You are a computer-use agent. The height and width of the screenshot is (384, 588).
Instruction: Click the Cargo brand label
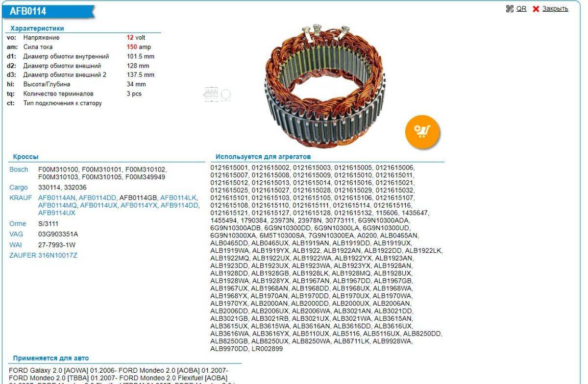coord(18,188)
